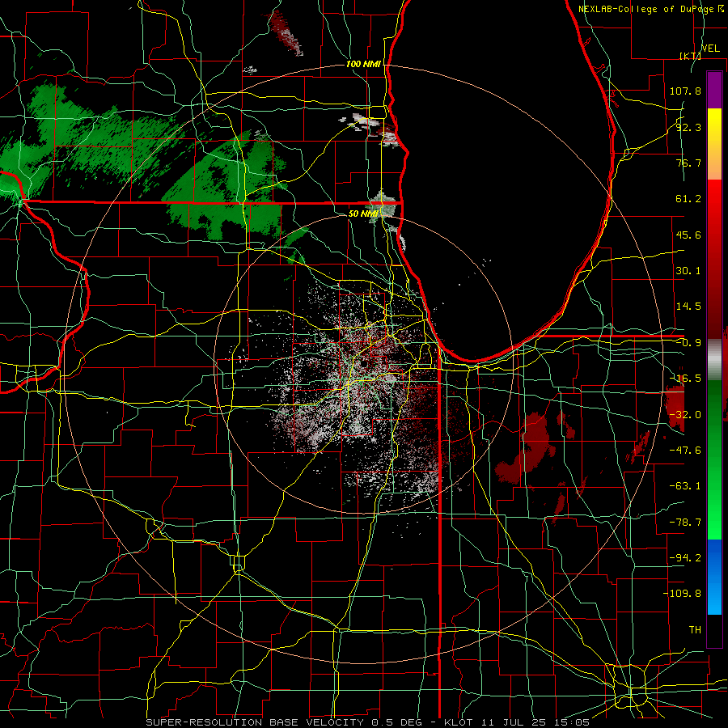Click the gray segment of the color bar
Image resolution: width=728 pixels, height=728 pixels.
click(x=714, y=360)
